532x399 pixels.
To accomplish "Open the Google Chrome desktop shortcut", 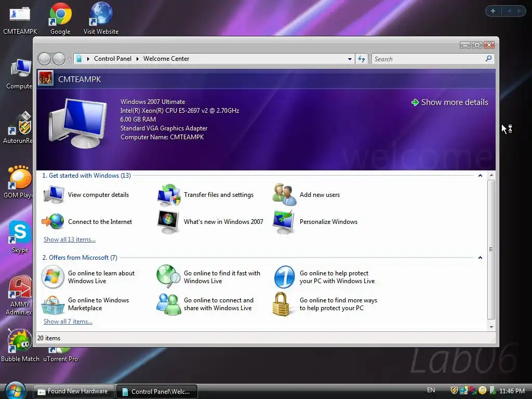I will [60, 19].
